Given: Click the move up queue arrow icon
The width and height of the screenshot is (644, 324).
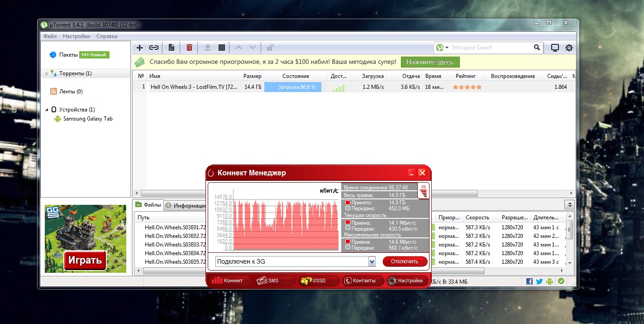Looking at the screenshot, I should click(239, 48).
